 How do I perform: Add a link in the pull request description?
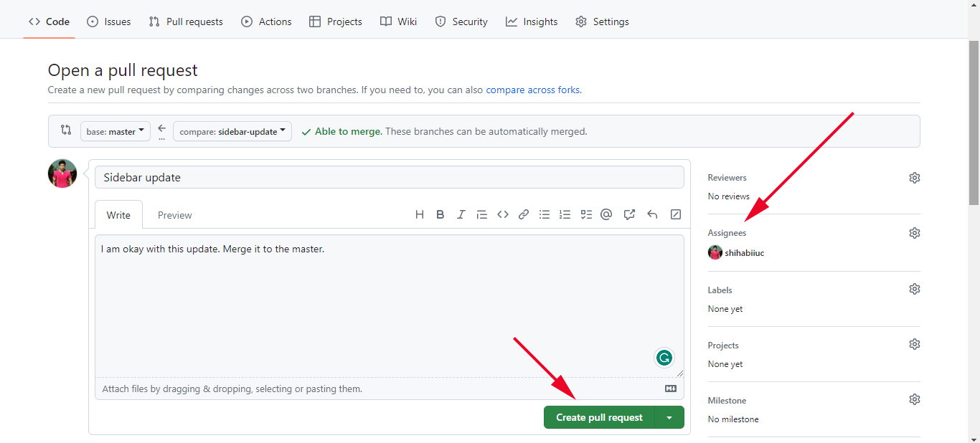523,214
